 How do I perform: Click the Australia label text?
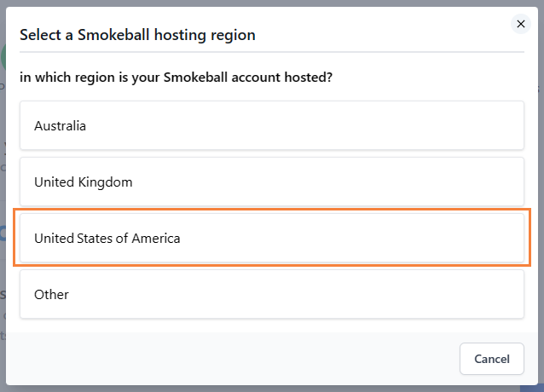tap(60, 126)
